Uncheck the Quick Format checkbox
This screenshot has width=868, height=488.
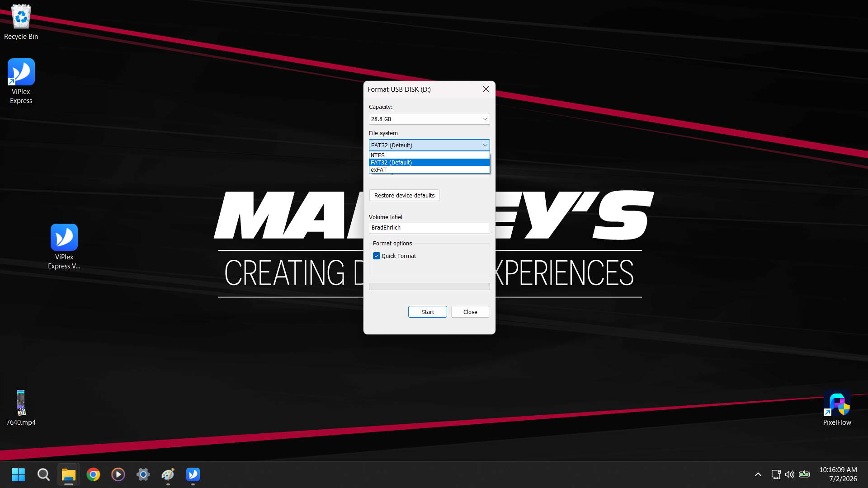[x=376, y=256]
